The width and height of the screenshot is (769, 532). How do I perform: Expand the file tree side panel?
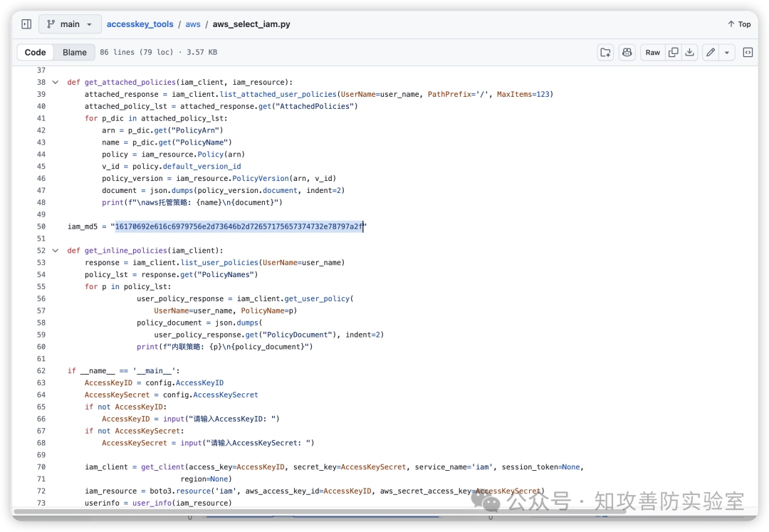tap(26, 24)
